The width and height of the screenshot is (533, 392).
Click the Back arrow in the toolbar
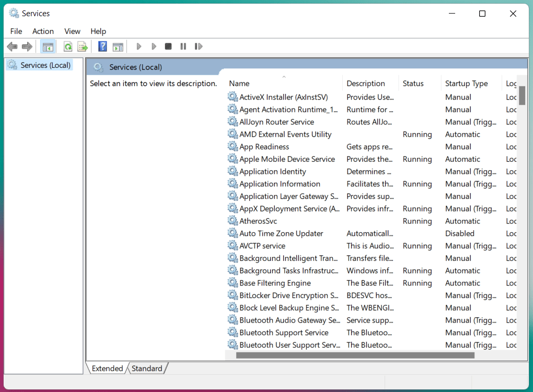(x=12, y=46)
